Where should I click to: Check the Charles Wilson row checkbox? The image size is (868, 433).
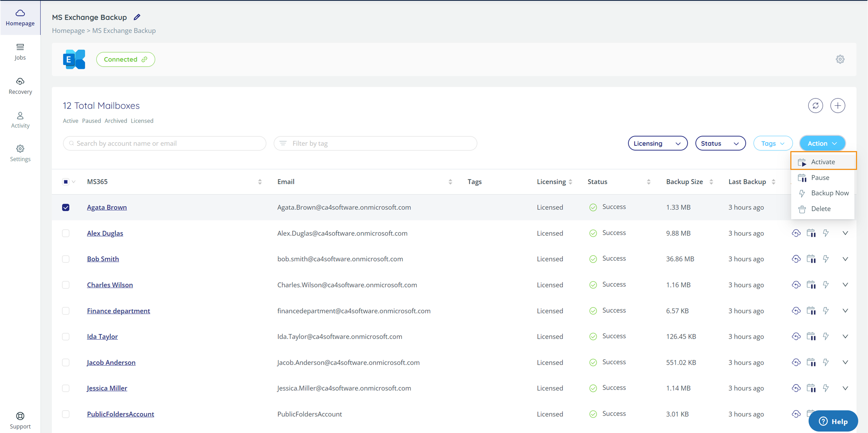click(x=66, y=285)
